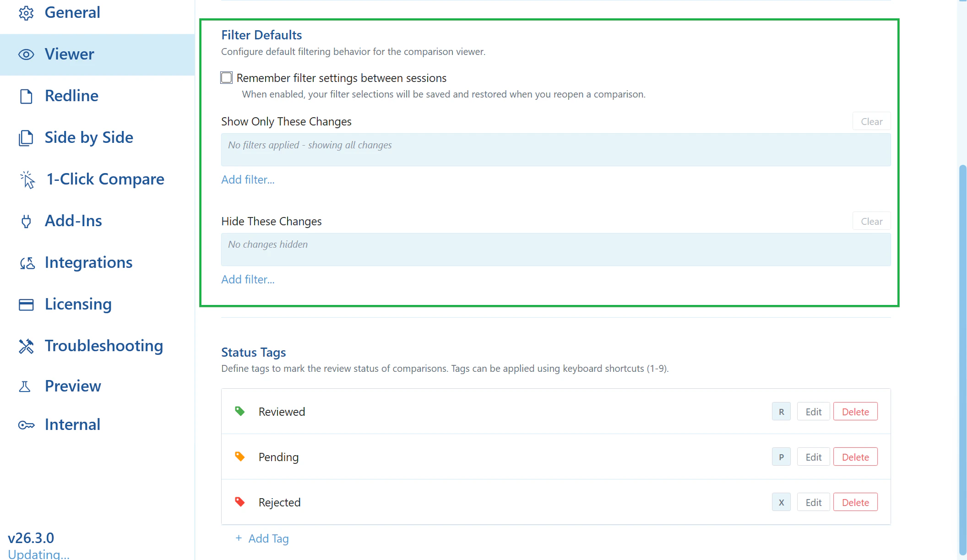The width and height of the screenshot is (967, 560).
Task: Open the Preview flask icon
Action: tap(26, 386)
